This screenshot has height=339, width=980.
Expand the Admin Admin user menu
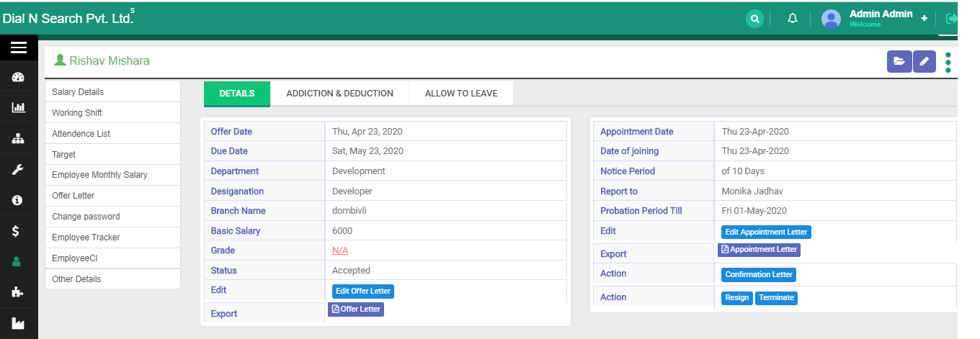point(881,18)
